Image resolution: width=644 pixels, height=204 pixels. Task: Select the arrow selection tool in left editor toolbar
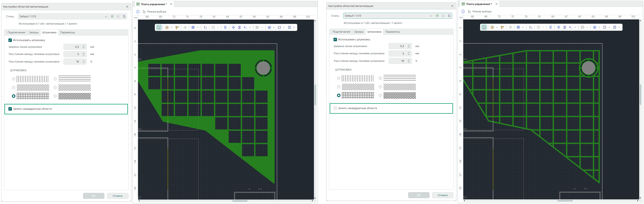159,27
